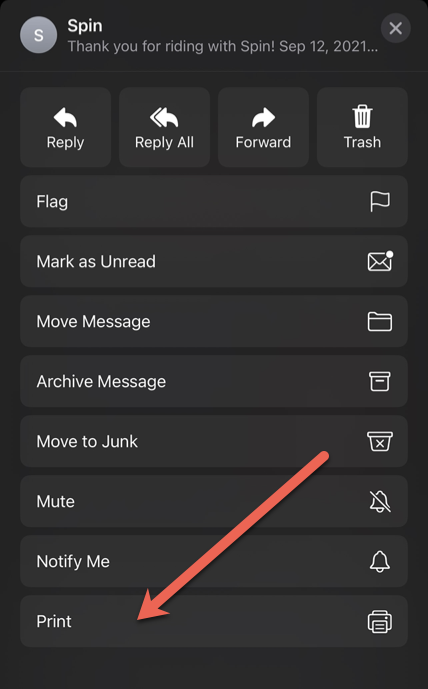
Task: Click the flag icon
Action: 380,202
